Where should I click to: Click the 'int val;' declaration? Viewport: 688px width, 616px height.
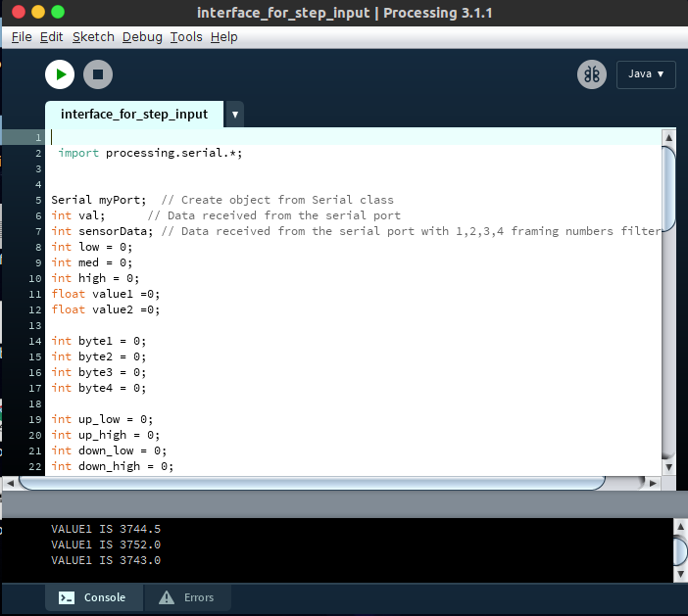click(78, 215)
